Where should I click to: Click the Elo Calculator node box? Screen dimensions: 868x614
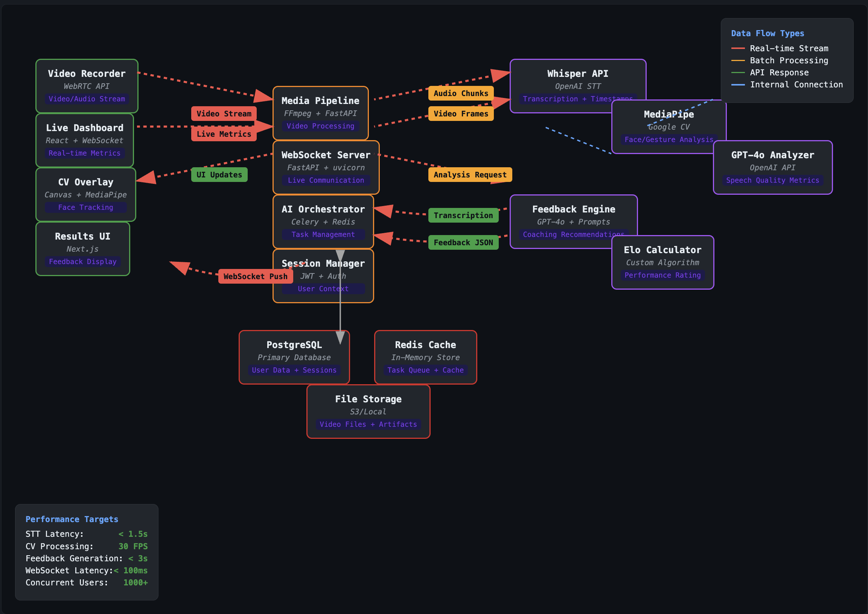click(662, 262)
